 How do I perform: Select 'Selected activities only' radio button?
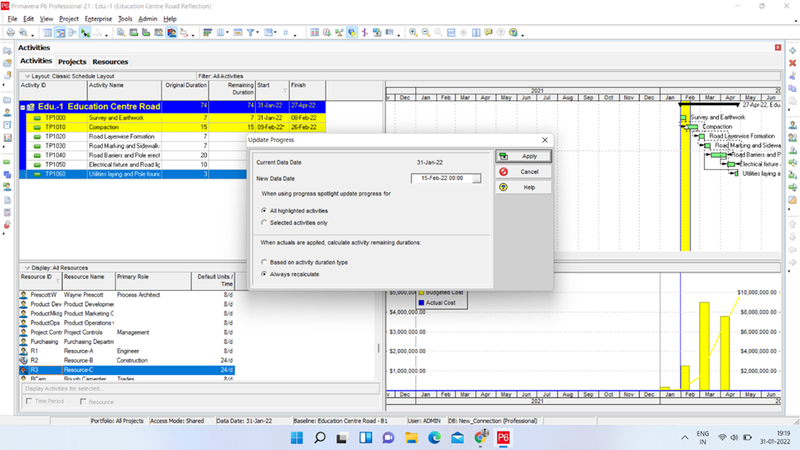pyautogui.click(x=264, y=222)
